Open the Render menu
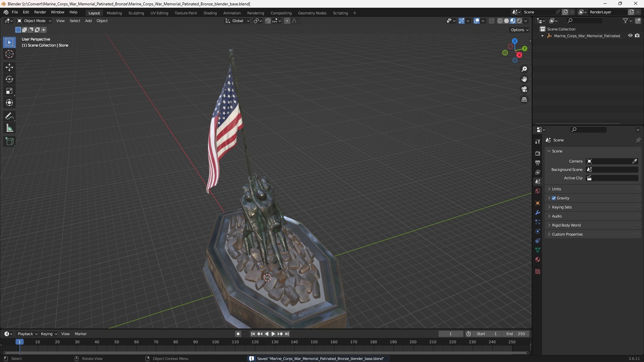Image resolution: width=644 pixels, height=362 pixels. 40,12
